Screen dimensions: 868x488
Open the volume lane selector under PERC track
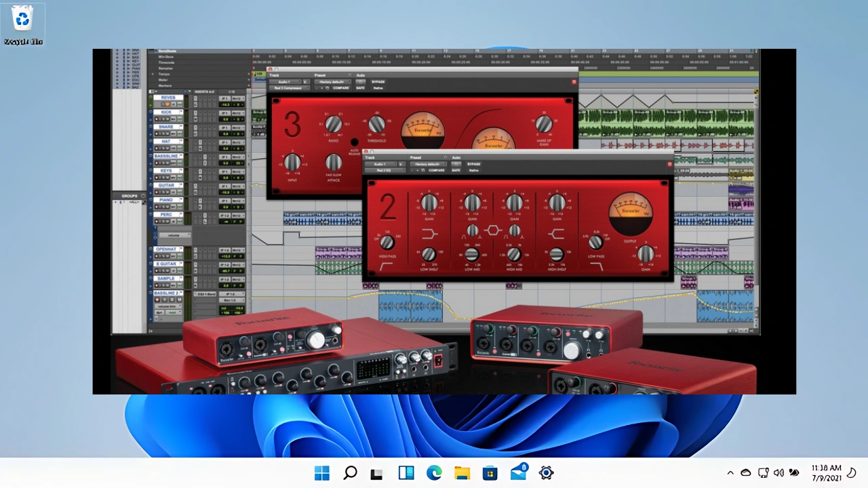pos(174,235)
